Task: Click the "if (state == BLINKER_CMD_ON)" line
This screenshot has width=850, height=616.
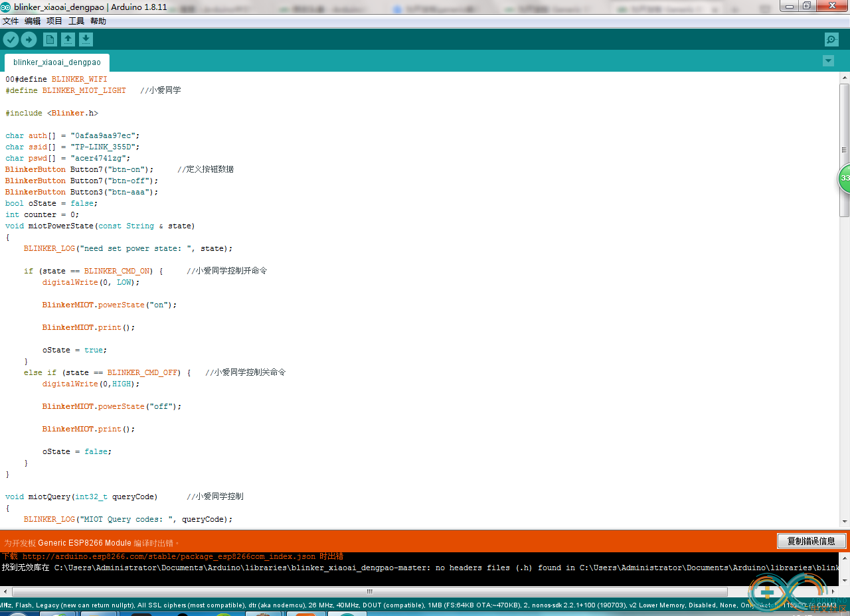Action: [145, 271]
